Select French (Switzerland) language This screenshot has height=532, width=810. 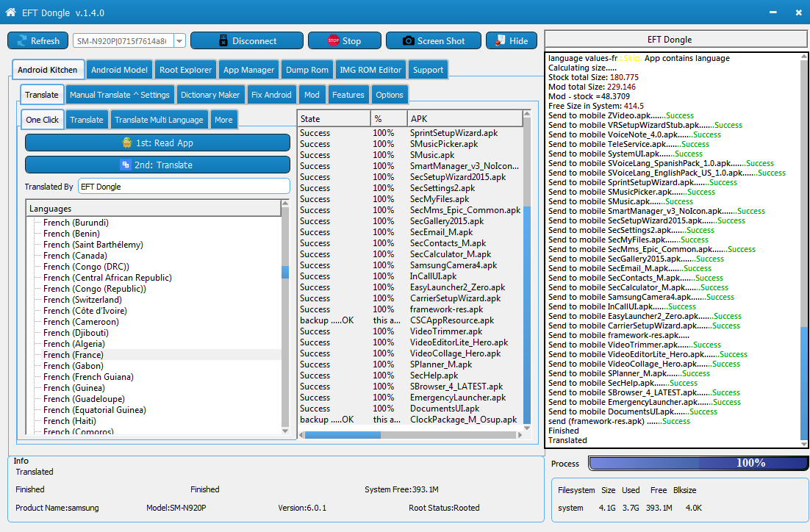point(82,300)
